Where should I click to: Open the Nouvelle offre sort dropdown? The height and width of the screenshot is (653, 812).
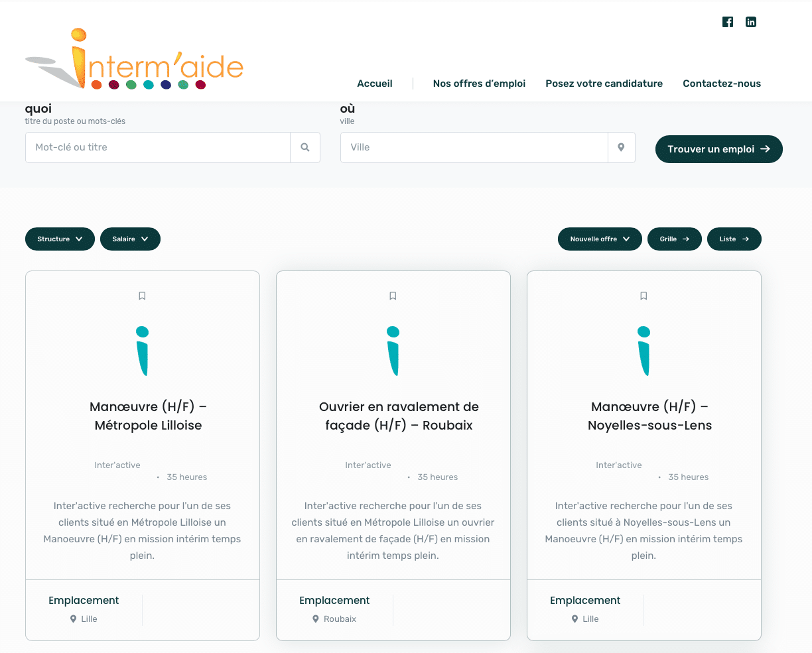coord(600,239)
